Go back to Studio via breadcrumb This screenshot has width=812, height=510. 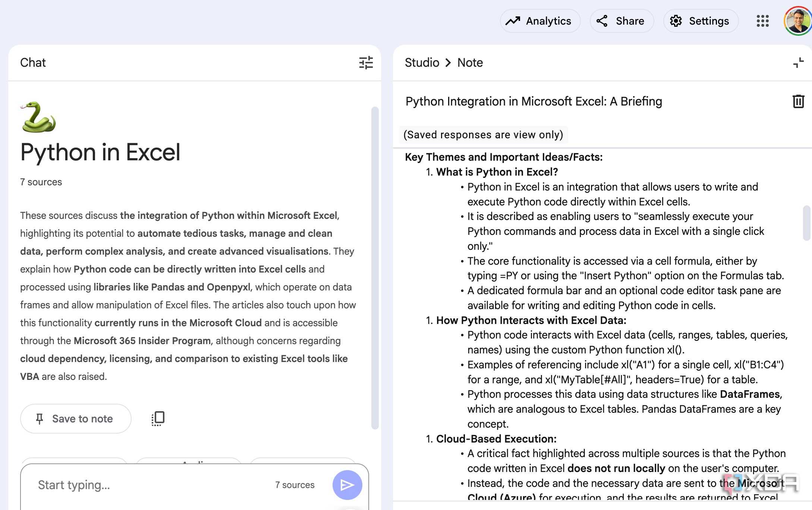click(x=422, y=63)
